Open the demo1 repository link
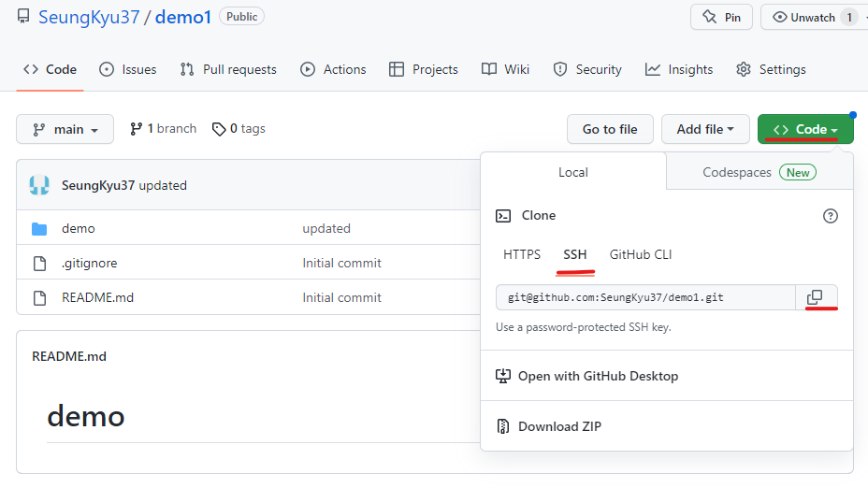Screen dimensions: 868x488 (183, 17)
